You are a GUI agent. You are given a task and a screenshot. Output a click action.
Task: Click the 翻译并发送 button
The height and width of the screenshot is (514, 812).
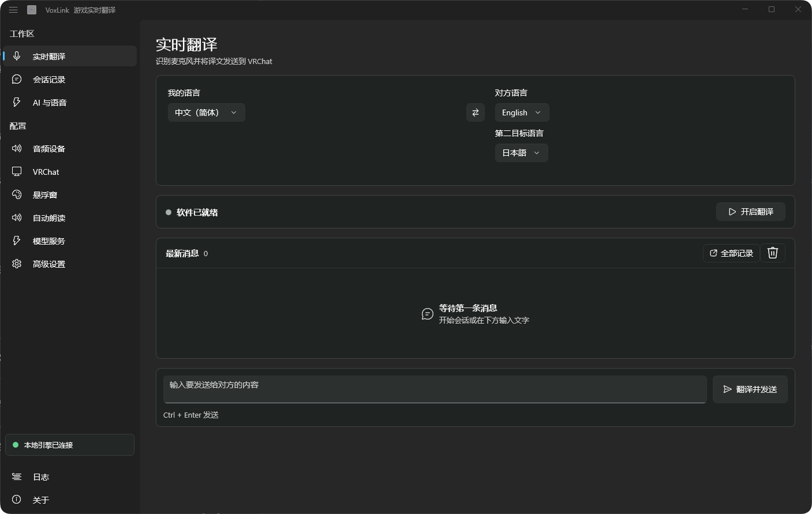pyautogui.click(x=750, y=389)
